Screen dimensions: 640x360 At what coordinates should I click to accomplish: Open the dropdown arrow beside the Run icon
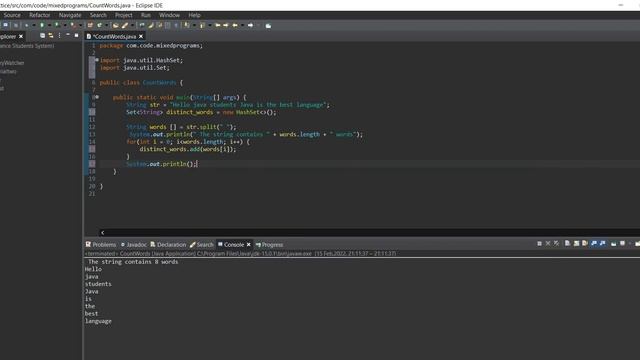49,25
